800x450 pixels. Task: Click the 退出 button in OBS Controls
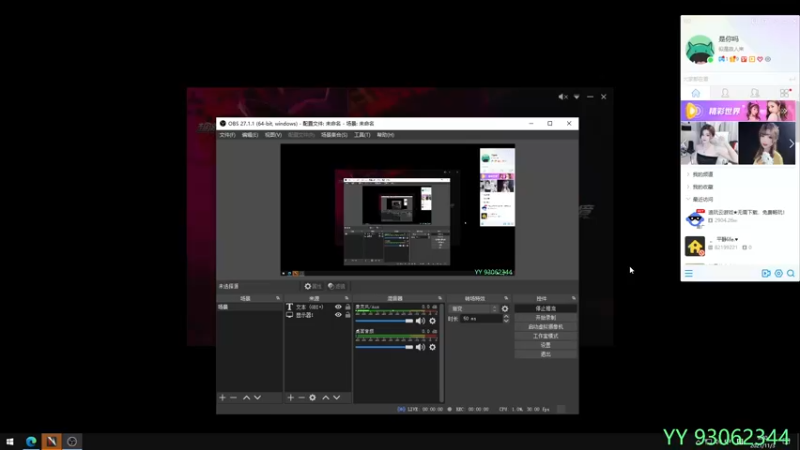545,355
